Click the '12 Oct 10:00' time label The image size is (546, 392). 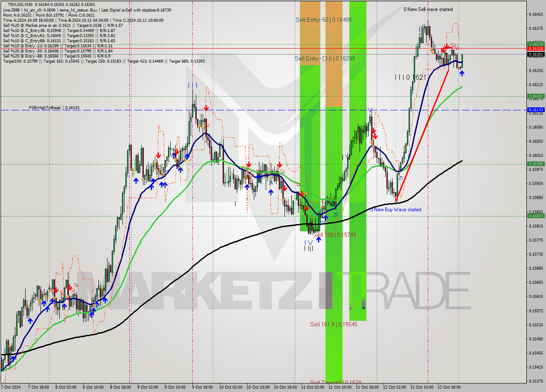click(421, 387)
